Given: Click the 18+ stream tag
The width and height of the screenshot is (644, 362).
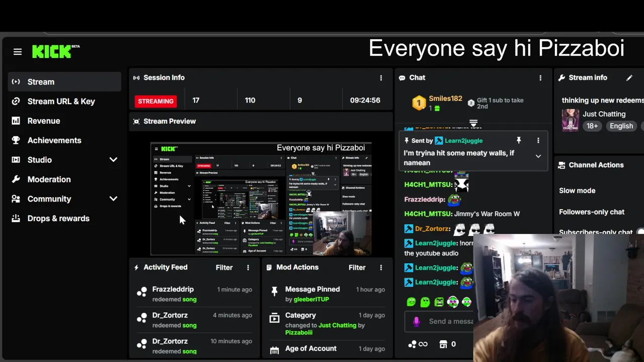Looking at the screenshot, I should pos(592,126).
